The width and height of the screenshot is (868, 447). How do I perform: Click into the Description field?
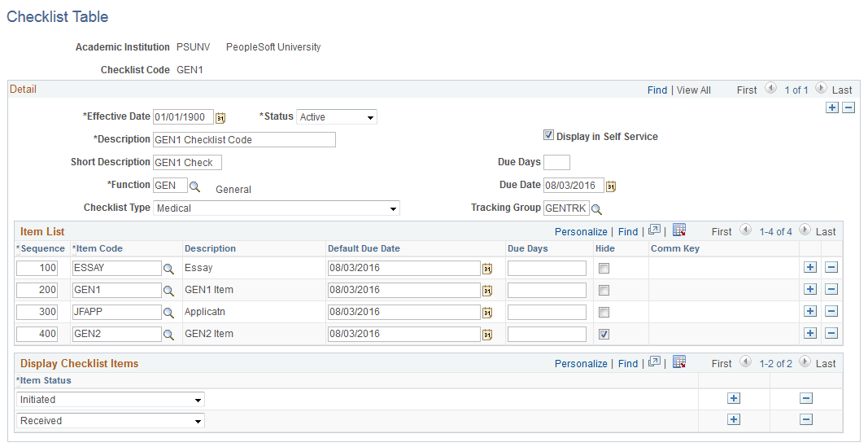[x=244, y=139]
